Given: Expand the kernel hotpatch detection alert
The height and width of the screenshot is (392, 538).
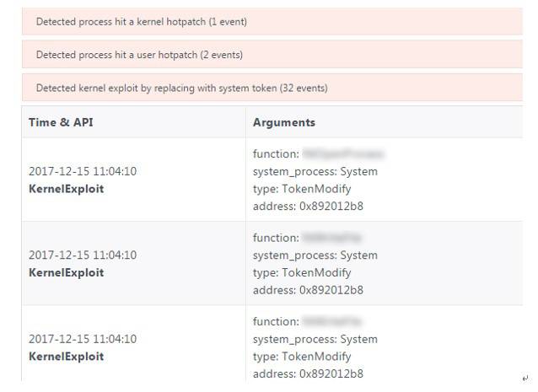Looking at the screenshot, I should click(x=142, y=22).
